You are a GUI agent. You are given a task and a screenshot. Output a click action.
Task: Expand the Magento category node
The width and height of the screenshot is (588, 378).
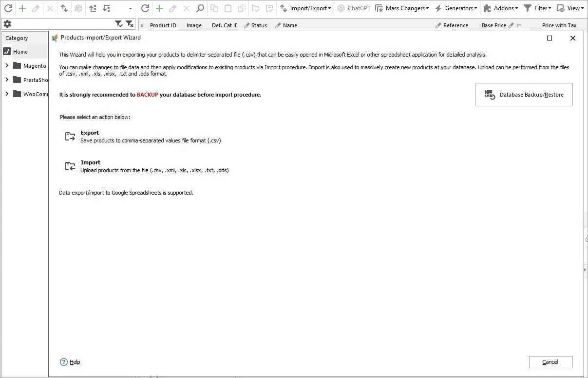click(6, 65)
